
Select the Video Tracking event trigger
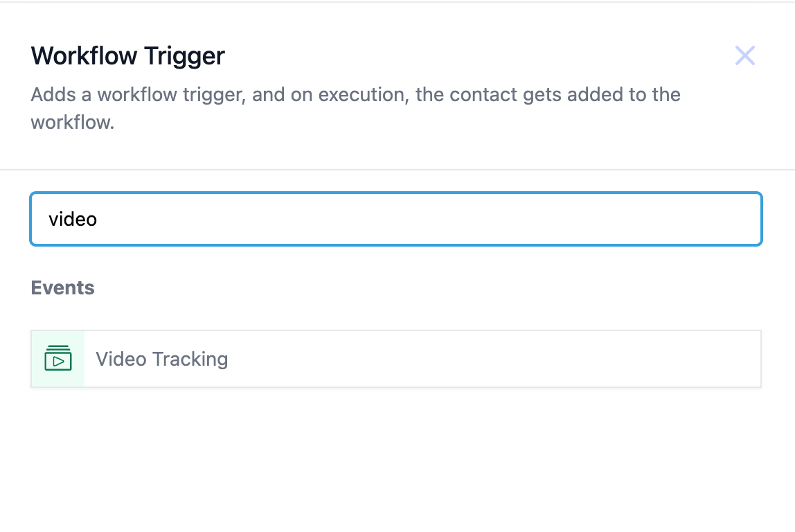point(395,359)
